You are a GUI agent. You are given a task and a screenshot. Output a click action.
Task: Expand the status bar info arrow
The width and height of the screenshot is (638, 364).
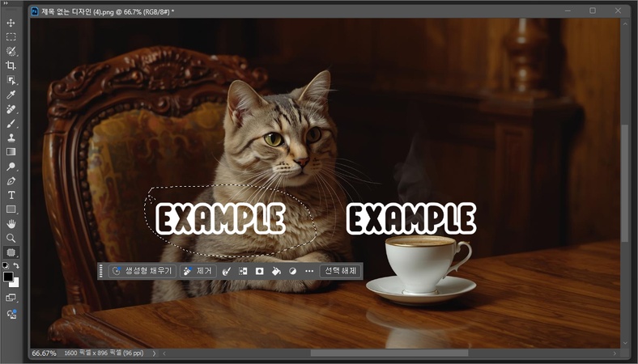click(154, 353)
